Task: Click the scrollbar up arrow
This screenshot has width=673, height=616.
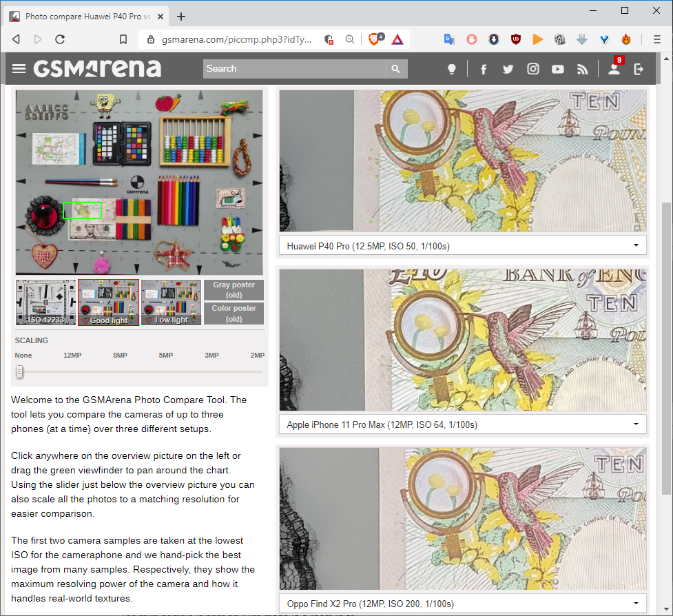Action: (x=666, y=59)
